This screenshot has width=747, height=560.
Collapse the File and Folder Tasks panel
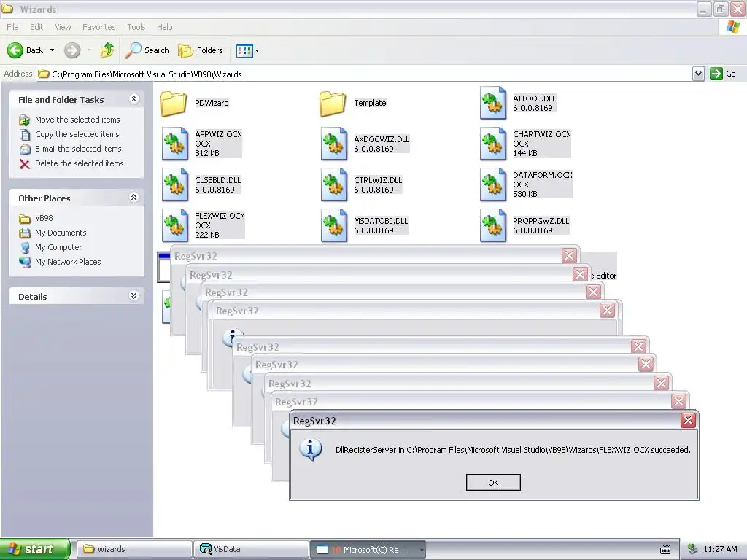(x=134, y=99)
